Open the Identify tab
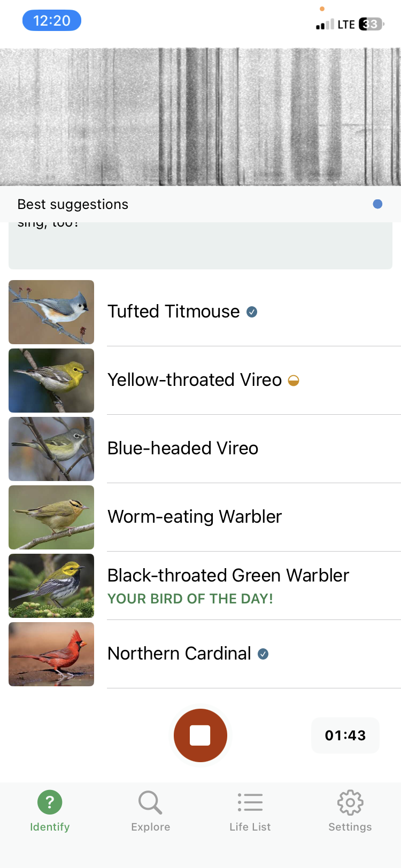401x868 pixels. 50,812
